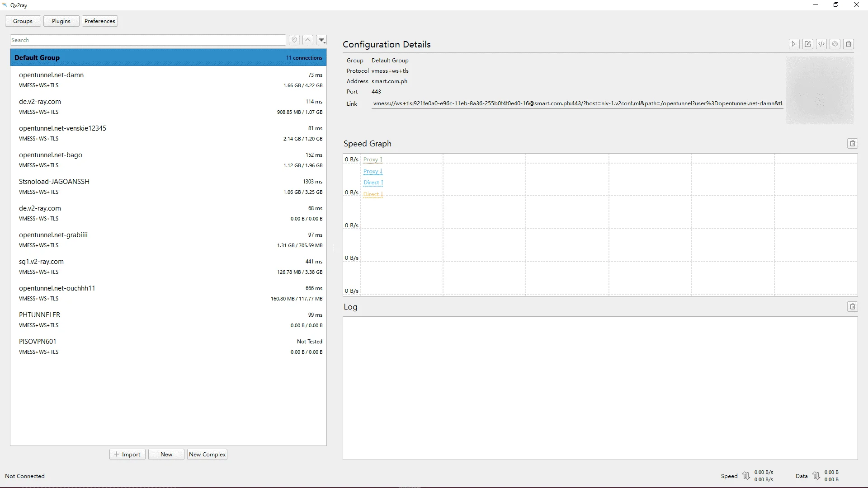This screenshot has width=868, height=488.
Task: Click the Proxy ↓ graph legend entry
Action: pos(373,171)
